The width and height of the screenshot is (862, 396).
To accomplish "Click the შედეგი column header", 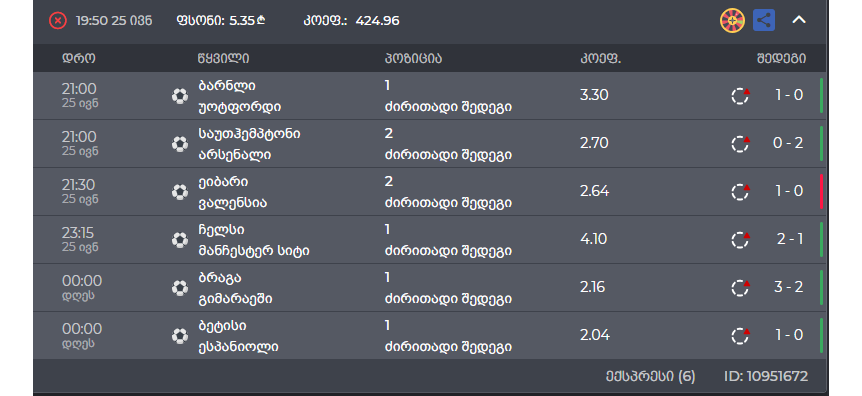I will click(781, 58).
